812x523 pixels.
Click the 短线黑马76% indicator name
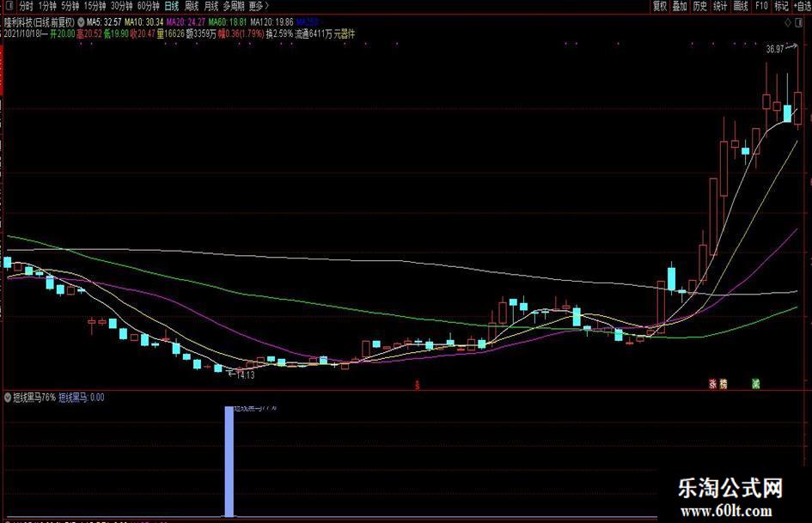[x=34, y=398]
